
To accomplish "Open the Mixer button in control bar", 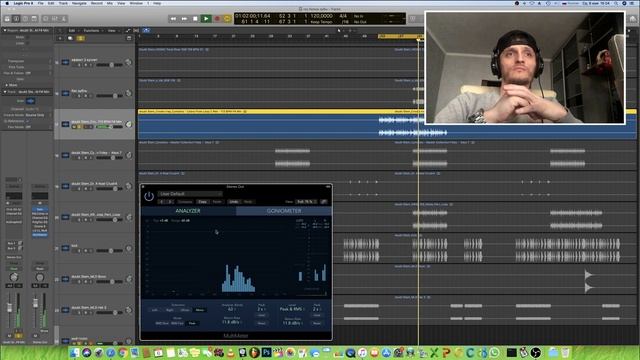I will pyautogui.click(x=55, y=19).
